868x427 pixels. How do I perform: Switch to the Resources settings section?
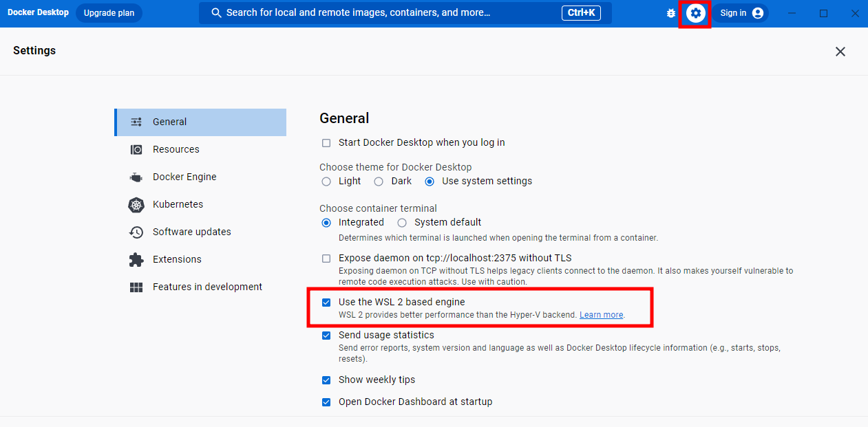click(x=200, y=149)
